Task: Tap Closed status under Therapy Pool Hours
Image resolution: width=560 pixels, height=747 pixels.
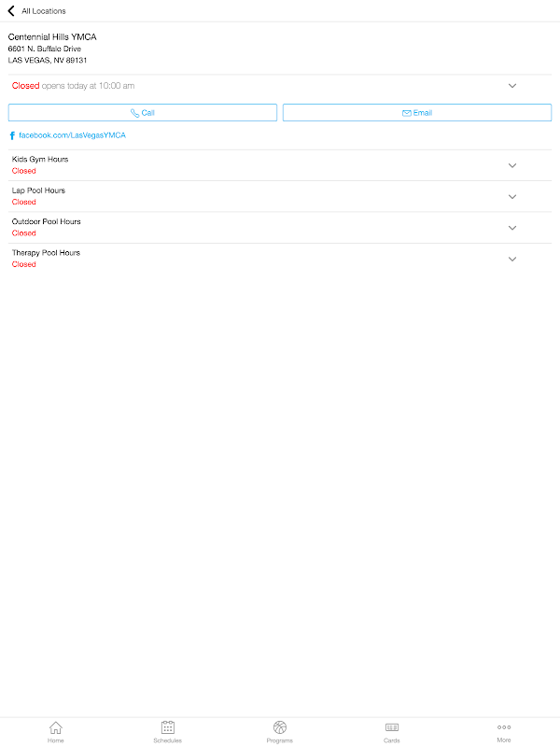Action: click(24, 264)
